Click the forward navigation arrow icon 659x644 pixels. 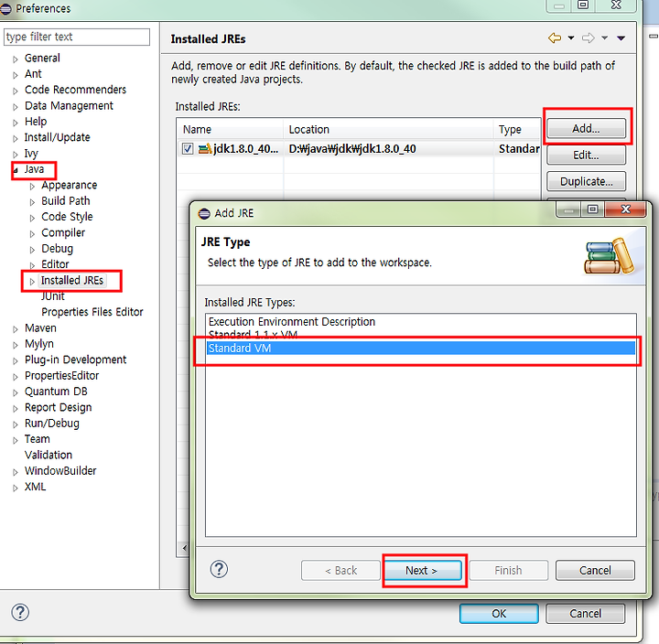click(589, 38)
